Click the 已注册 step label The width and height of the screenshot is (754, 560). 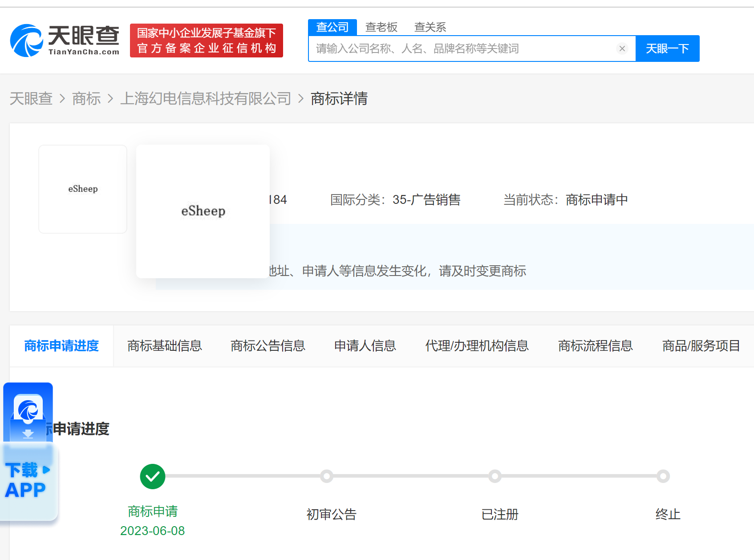click(x=500, y=514)
